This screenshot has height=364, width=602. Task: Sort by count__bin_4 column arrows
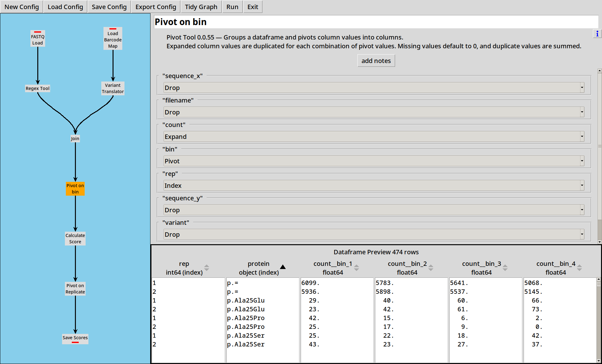tap(579, 268)
